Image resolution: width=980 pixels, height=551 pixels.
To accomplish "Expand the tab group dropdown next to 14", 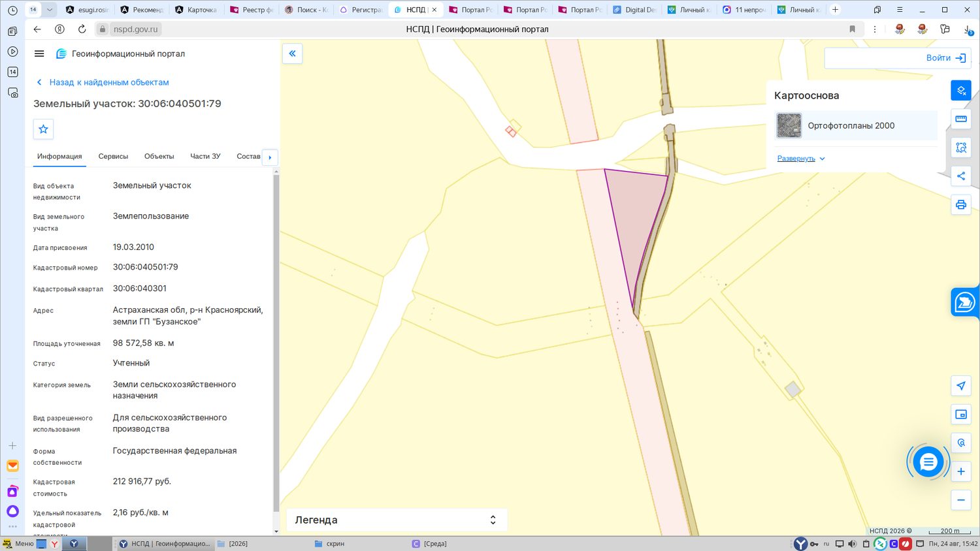I will pyautogui.click(x=49, y=10).
